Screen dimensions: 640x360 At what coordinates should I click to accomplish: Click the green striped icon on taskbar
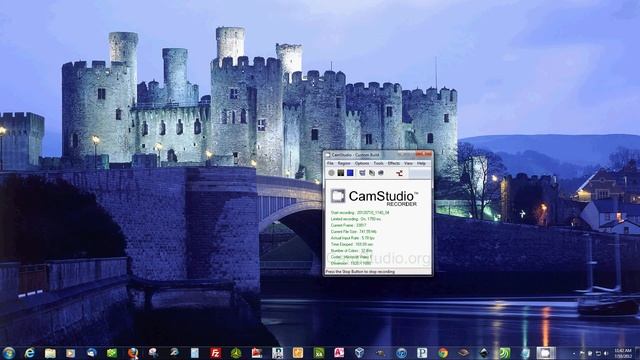(504, 353)
